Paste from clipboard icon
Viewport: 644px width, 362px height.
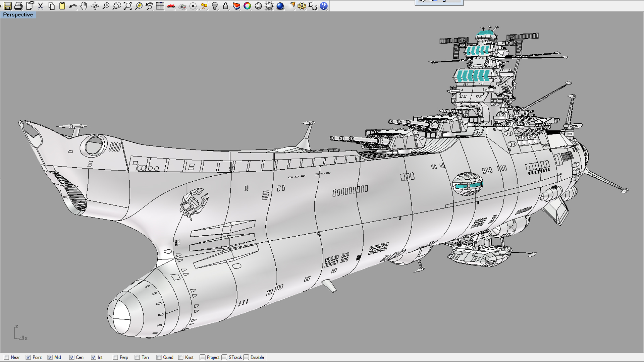point(62,6)
